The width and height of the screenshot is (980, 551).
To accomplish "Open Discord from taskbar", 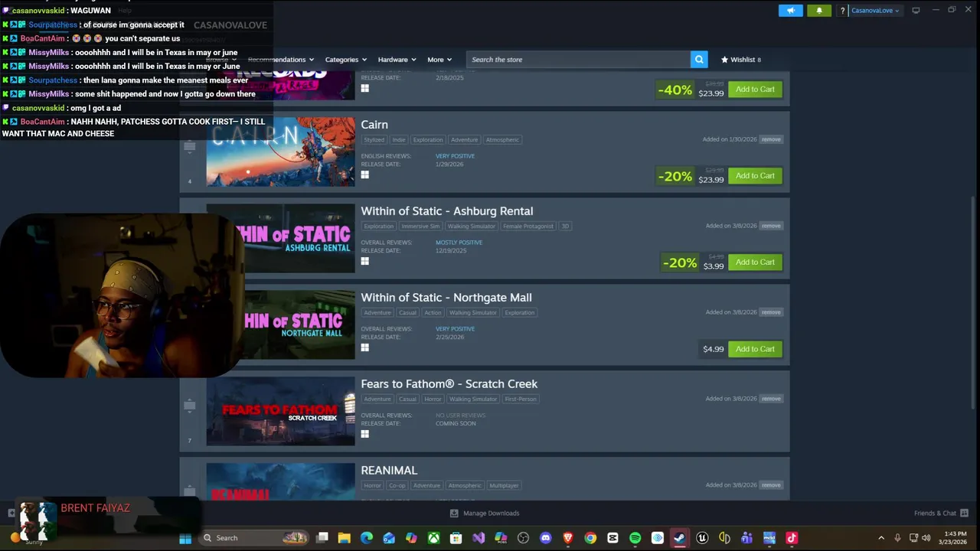I will pyautogui.click(x=545, y=538).
